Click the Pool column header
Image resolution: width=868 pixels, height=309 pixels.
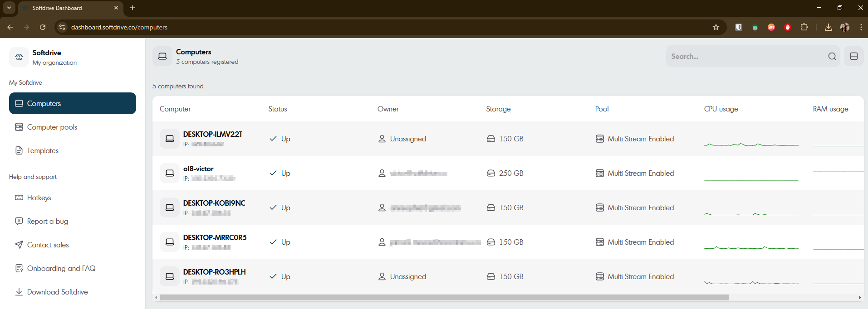[x=602, y=109]
